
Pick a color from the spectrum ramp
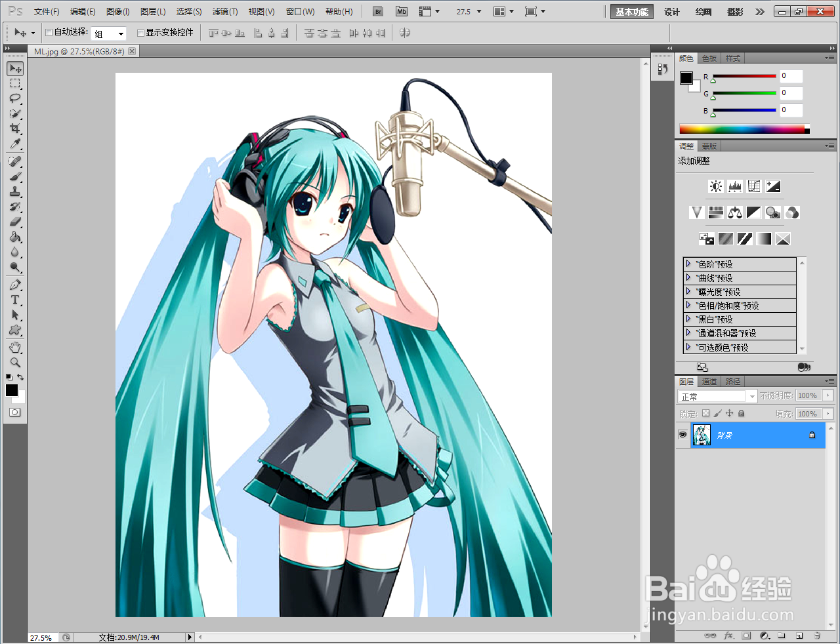(x=744, y=129)
